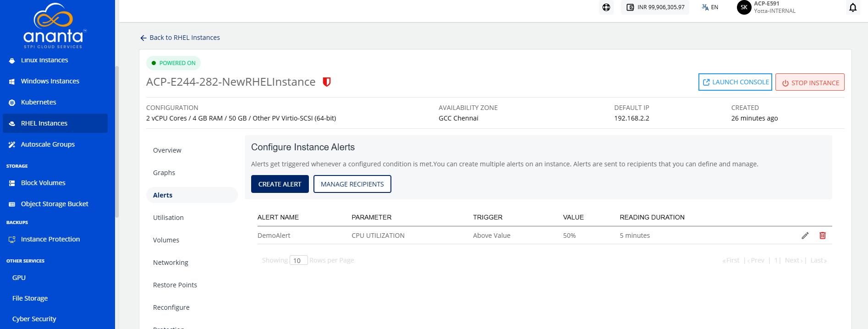This screenshot has width=868, height=329.
Task: Click the sidebar vertical scrollbar
Action: [117, 142]
